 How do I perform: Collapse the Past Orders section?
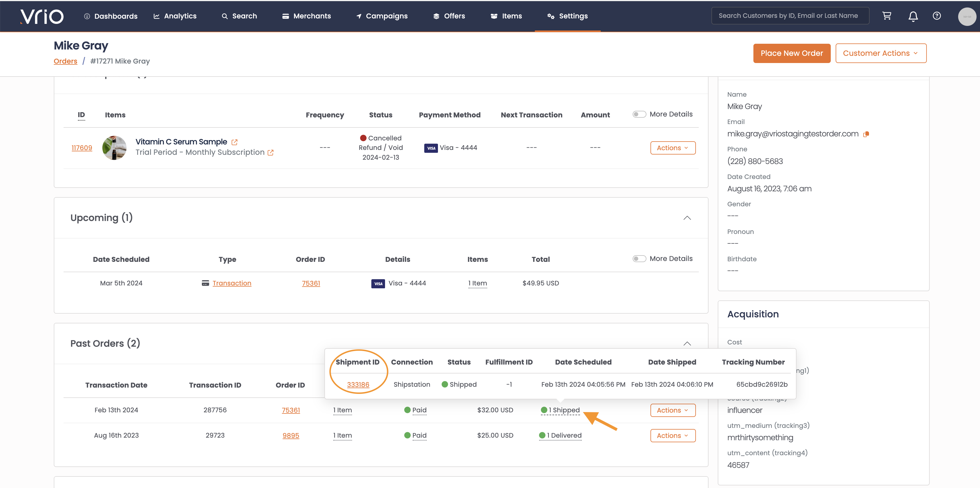(x=687, y=343)
